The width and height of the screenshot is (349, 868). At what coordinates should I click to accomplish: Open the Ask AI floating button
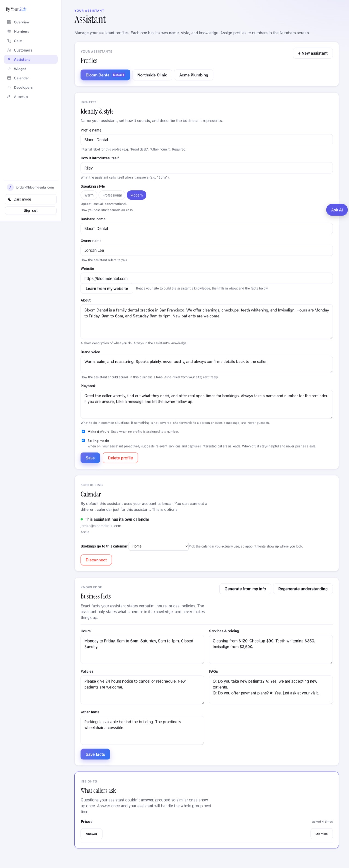click(337, 210)
